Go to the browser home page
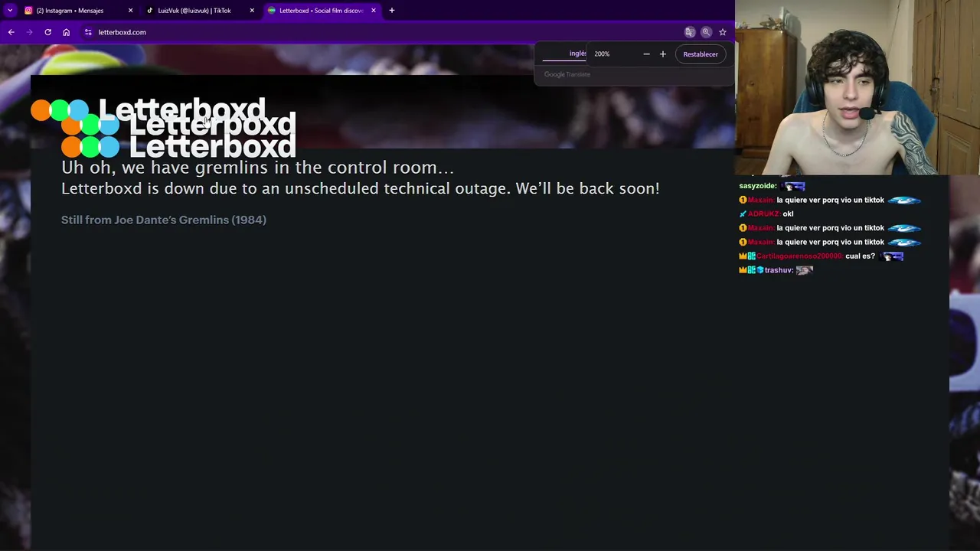Screen dimensions: 980x551 tap(66, 32)
